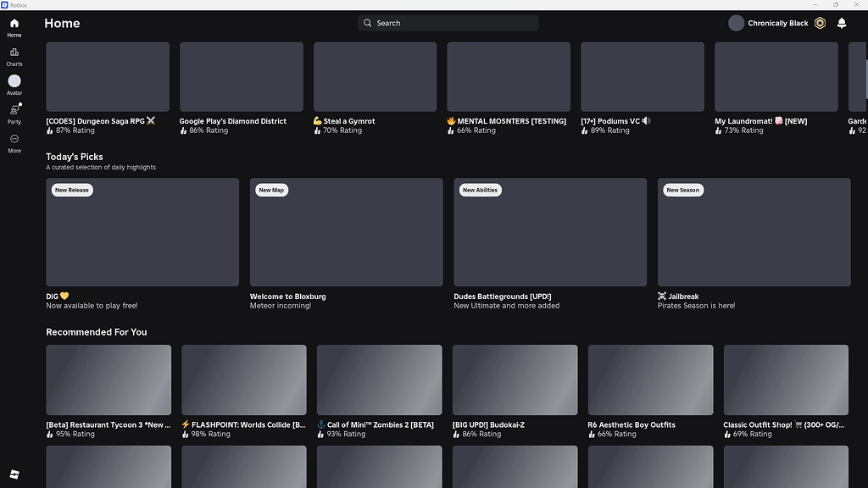This screenshot has width=868, height=488.
Task: Click the Roblox logo in the title bar
Action: click(x=7, y=4)
